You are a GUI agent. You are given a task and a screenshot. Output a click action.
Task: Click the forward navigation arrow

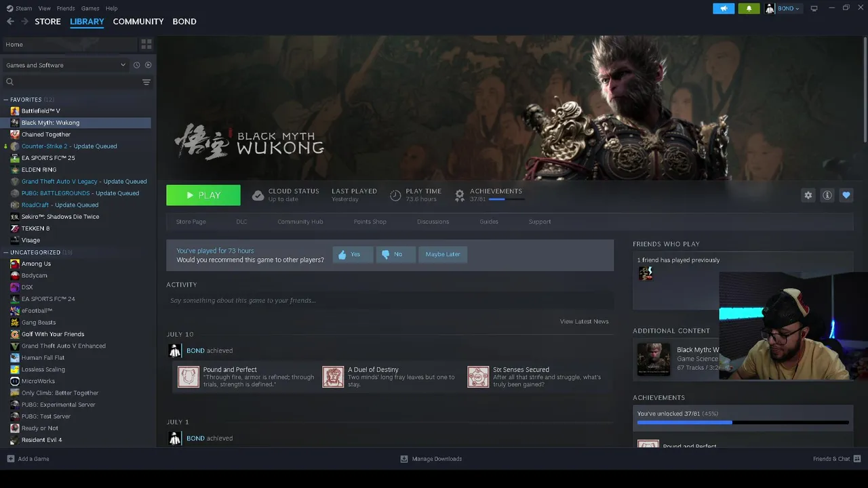click(24, 22)
